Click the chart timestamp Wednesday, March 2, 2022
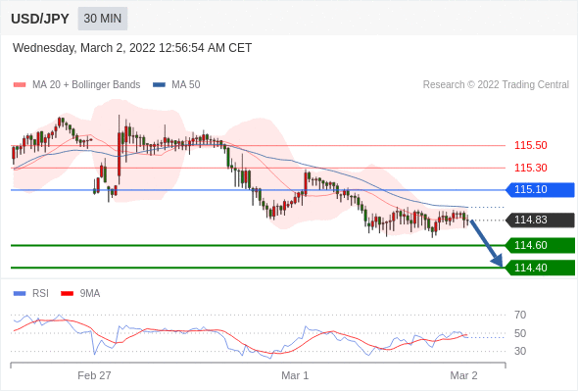578x392 pixels. (x=132, y=48)
